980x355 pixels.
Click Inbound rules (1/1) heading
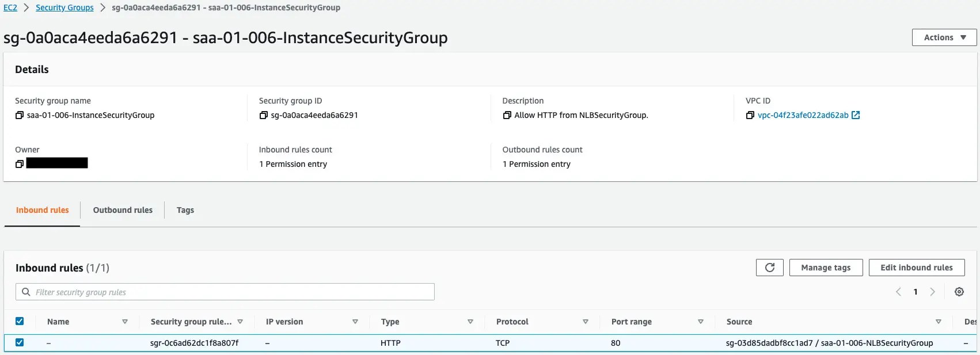(x=62, y=268)
